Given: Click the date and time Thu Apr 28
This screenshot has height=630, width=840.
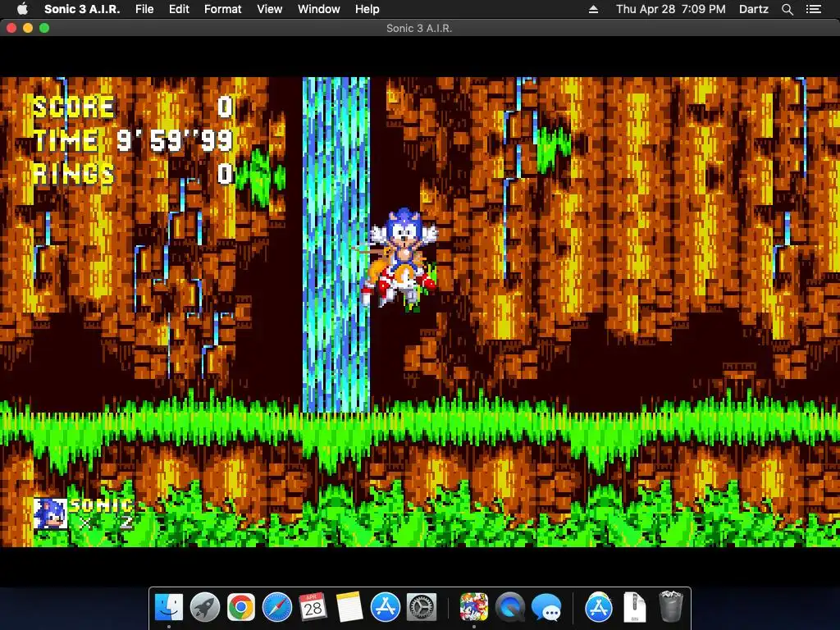Looking at the screenshot, I should click(x=671, y=9).
